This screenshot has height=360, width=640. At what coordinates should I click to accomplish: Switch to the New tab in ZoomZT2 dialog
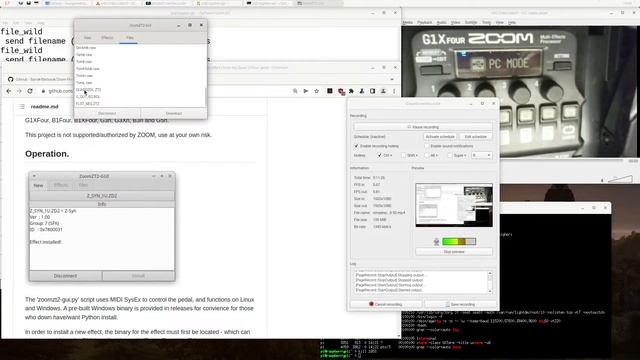pos(87,38)
